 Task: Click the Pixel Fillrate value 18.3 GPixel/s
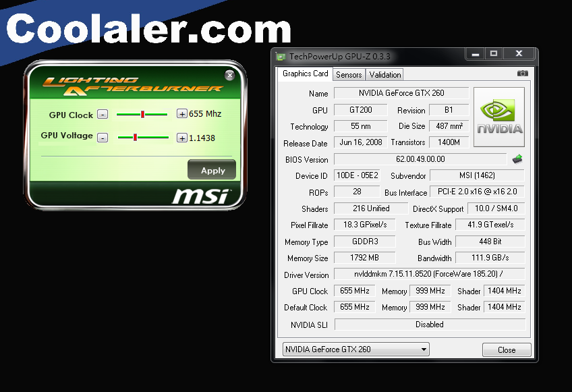pos(364,225)
